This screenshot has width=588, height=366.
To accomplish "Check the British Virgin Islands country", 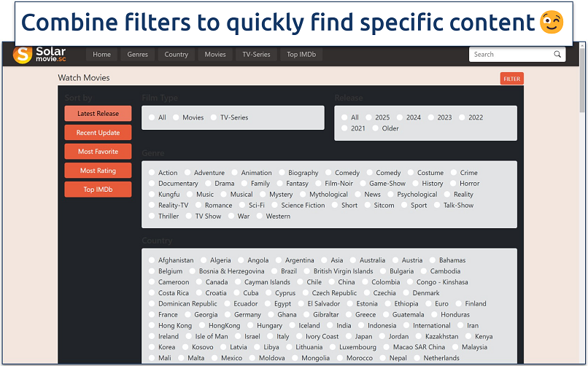I will pyautogui.click(x=306, y=270).
